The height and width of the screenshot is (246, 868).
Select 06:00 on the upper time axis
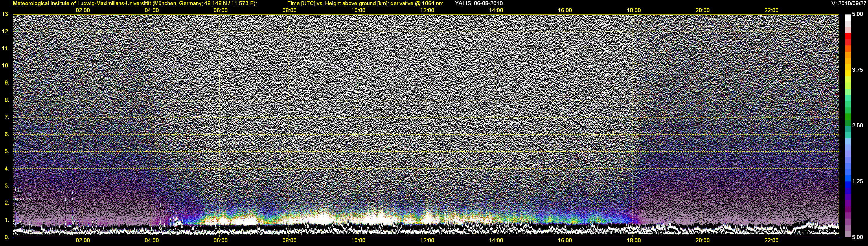click(x=221, y=10)
